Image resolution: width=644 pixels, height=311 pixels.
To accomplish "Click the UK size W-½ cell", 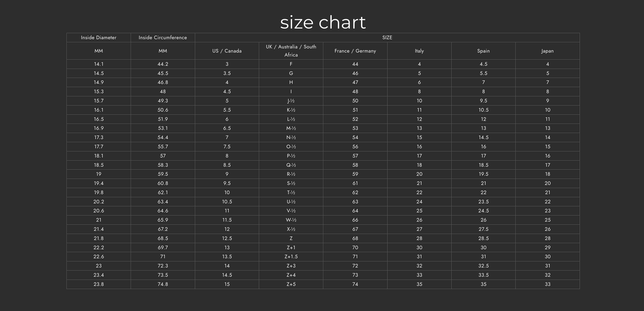I will [291, 220].
